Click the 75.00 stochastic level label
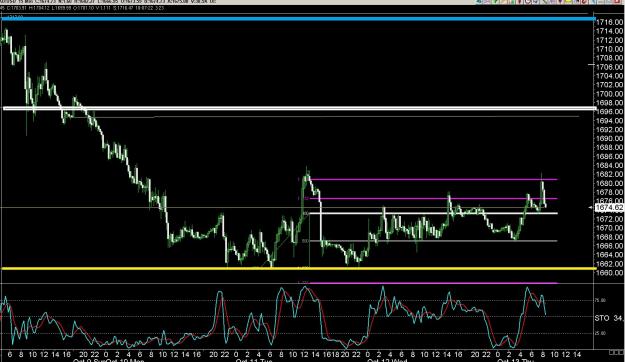Image resolution: width=625 pixels, height=362 pixels. point(601,300)
